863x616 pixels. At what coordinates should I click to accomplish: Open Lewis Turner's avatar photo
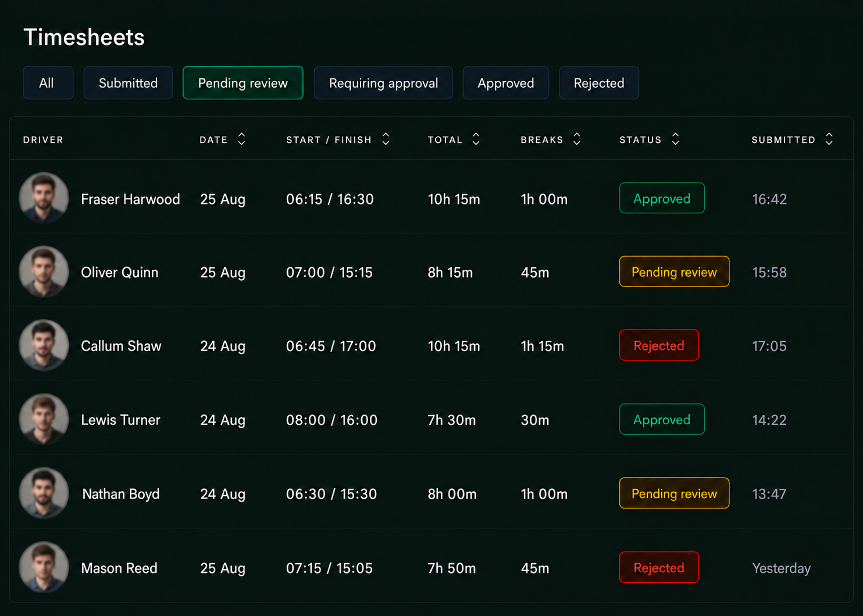pos(44,420)
